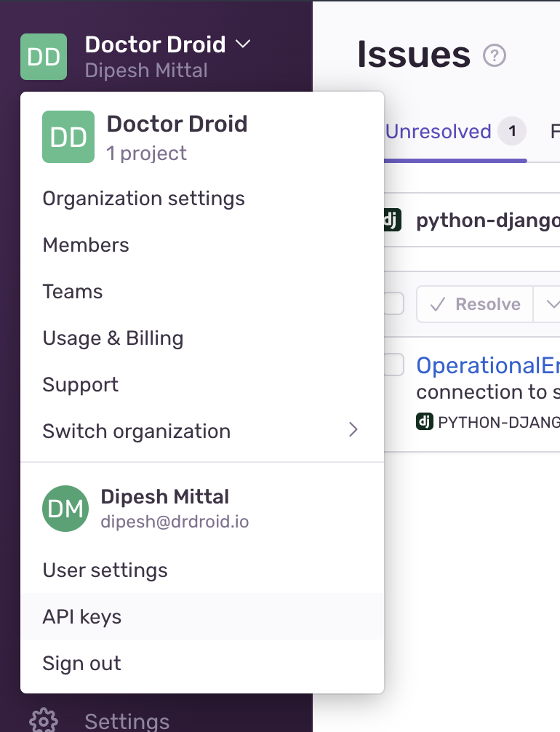Image resolution: width=560 pixels, height=732 pixels.
Task: Check the OperationalError issue checkbox
Action: [394, 365]
